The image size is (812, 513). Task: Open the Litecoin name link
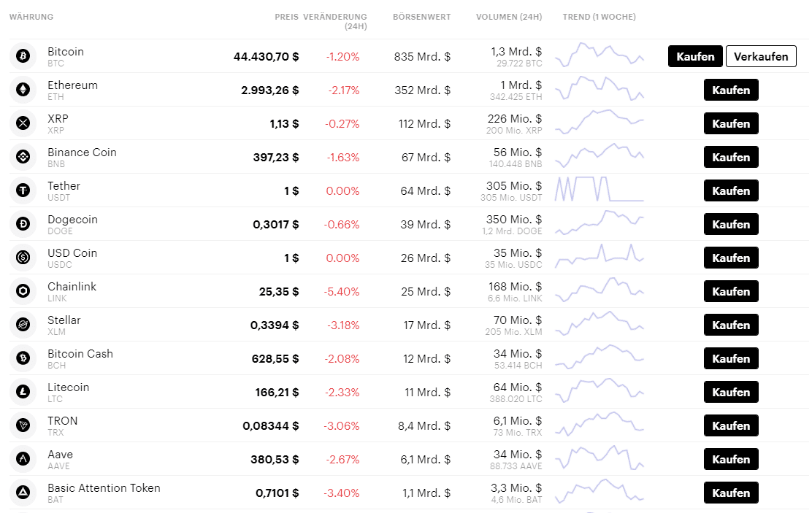[x=69, y=387]
